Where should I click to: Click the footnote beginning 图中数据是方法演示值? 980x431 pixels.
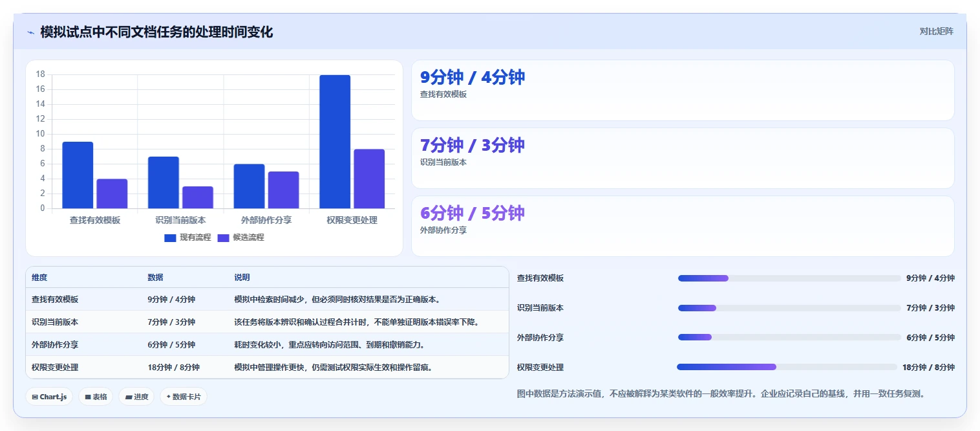click(x=721, y=393)
